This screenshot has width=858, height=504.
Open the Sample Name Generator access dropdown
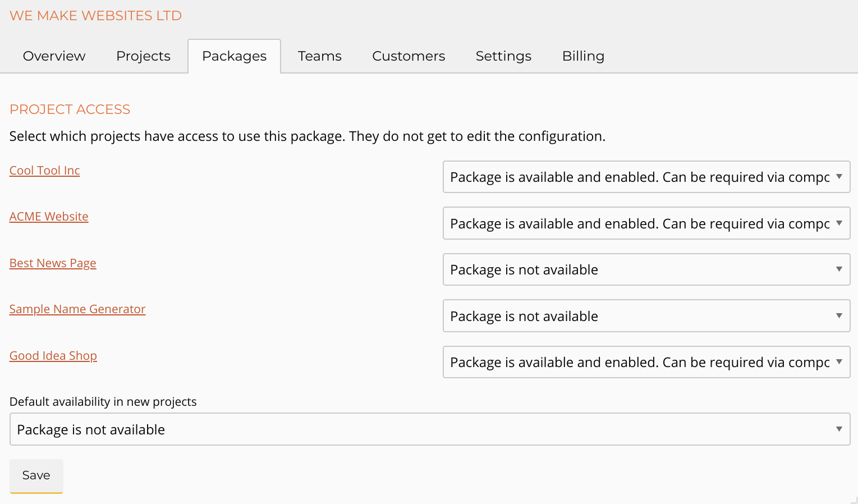pos(646,316)
